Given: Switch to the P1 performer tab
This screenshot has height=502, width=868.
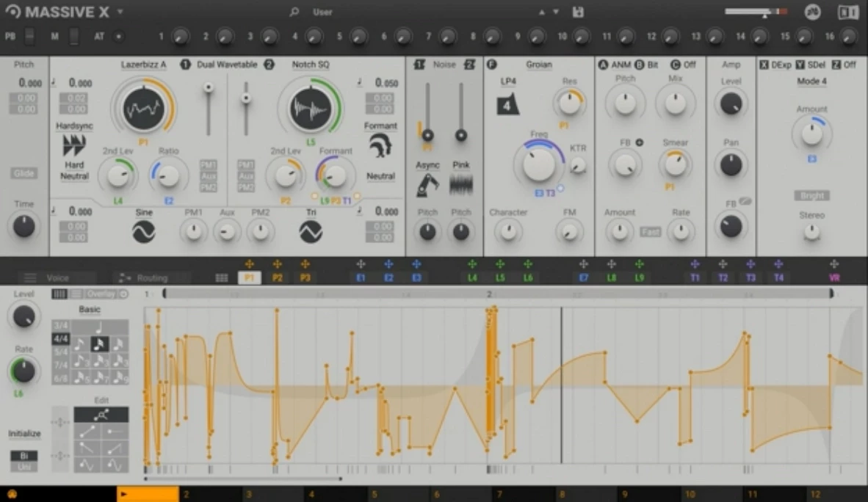Looking at the screenshot, I should click(249, 278).
